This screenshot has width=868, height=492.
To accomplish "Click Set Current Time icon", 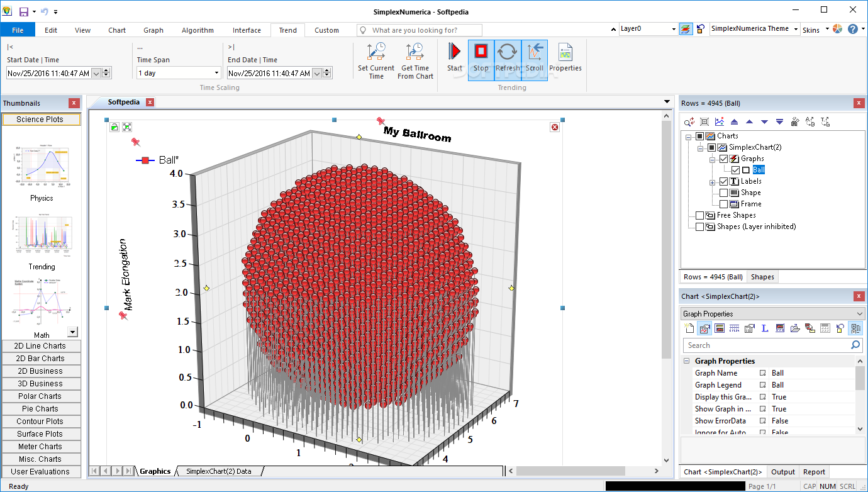I will click(376, 52).
